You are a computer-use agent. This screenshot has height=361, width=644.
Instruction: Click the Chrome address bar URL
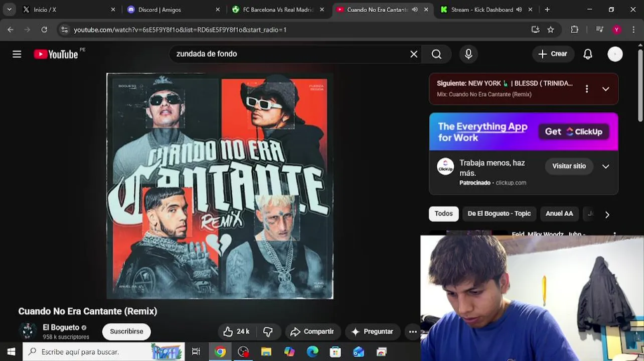pyautogui.click(x=180, y=30)
